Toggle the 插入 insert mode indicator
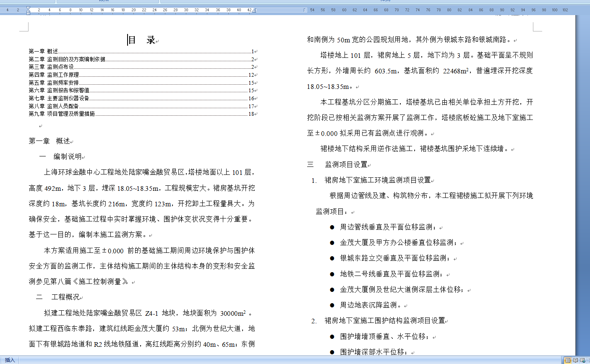Image resolution: width=590 pixels, height=364 pixels. coord(10,360)
